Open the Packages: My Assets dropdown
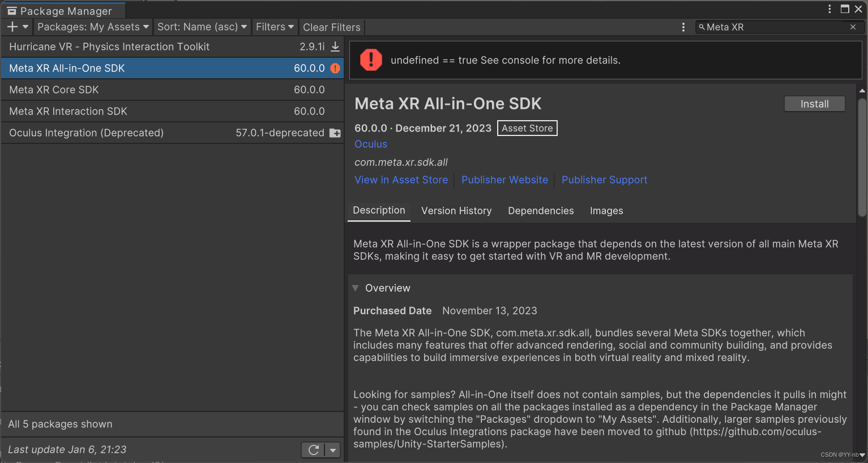This screenshot has width=868, height=463. click(92, 27)
